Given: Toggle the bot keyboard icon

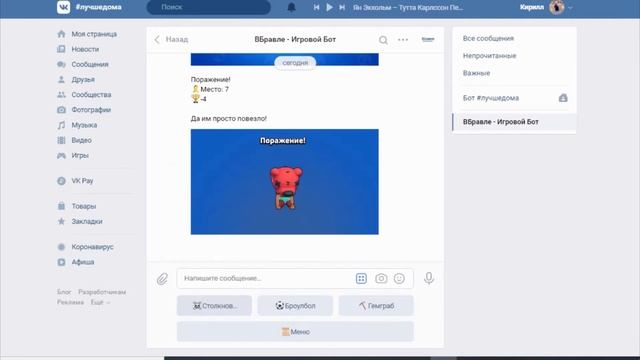Looking at the screenshot, I should (x=361, y=278).
